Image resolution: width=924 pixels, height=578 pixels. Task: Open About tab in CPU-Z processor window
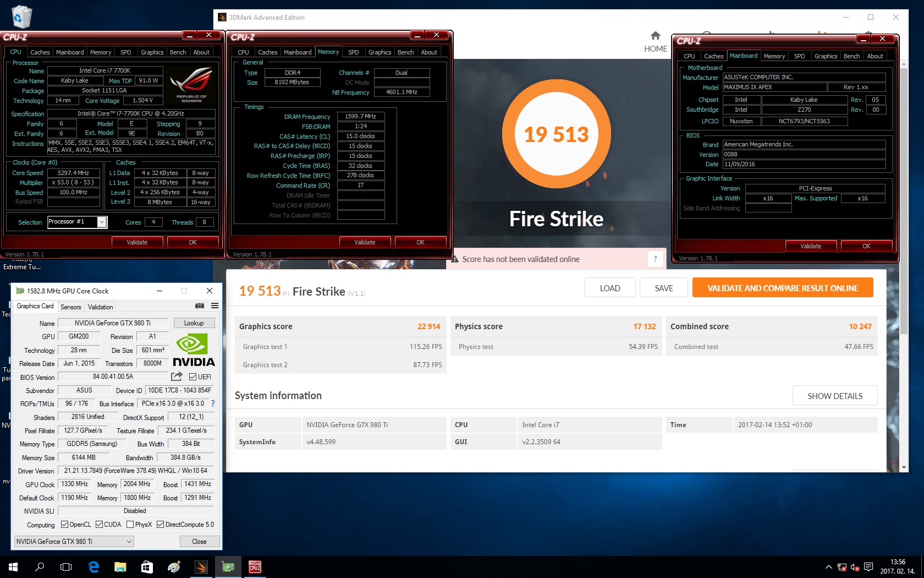tap(201, 52)
